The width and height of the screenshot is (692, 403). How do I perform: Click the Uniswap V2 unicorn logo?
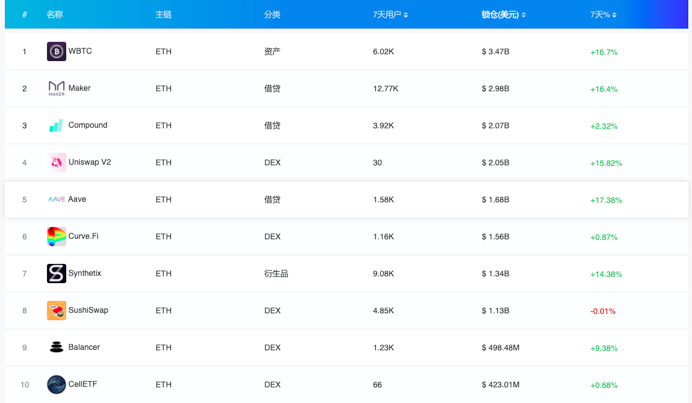pos(56,162)
